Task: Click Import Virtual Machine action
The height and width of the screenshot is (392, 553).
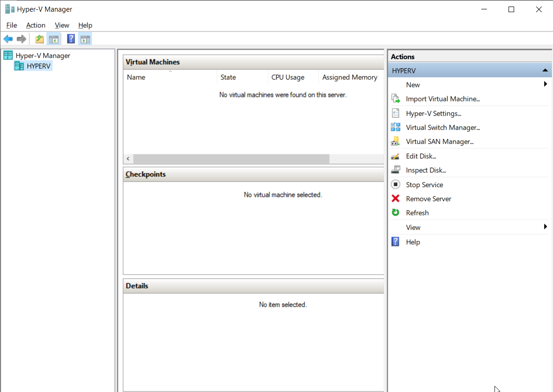Action: (442, 99)
